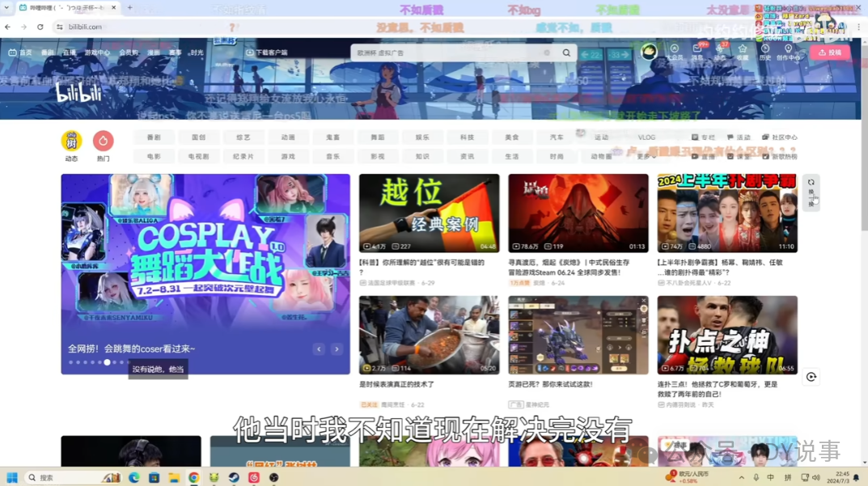Image resolution: width=868 pixels, height=486 pixels.
Task: Open the 大会员 membership icon
Action: pos(674,52)
